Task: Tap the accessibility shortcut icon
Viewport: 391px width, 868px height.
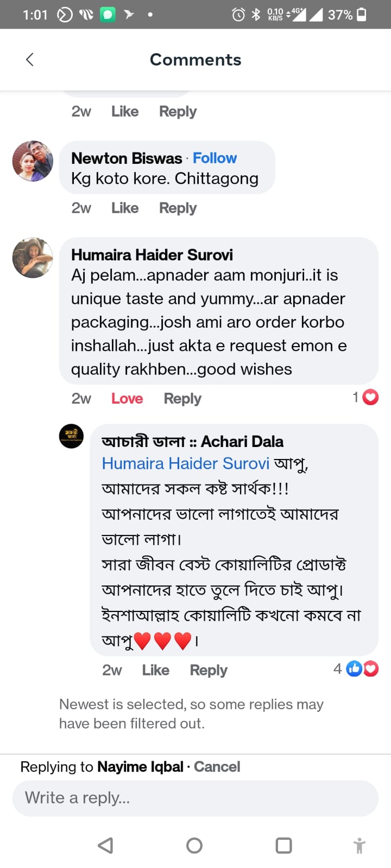Action: pyautogui.click(x=359, y=845)
